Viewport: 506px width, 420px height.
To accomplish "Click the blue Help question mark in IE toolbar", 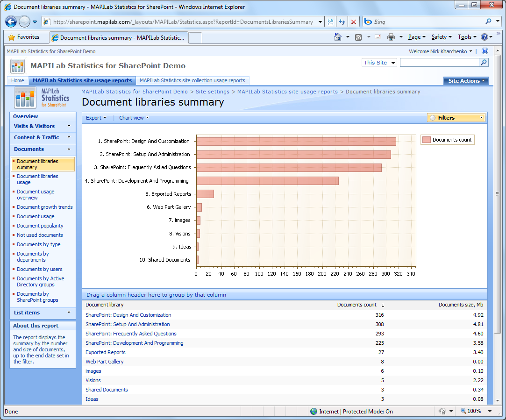I will click(x=485, y=37).
